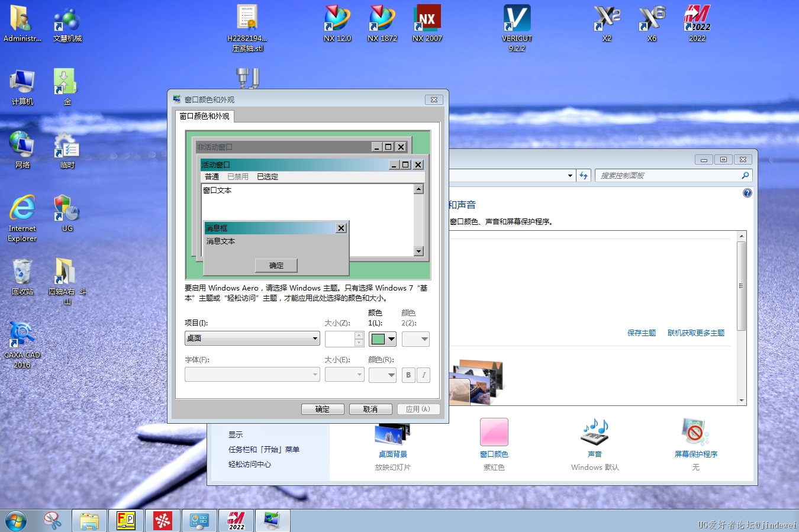Open the Windows Start menu orb
The height and width of the screenshot is (532, 799).
click(x=16, y=521)
